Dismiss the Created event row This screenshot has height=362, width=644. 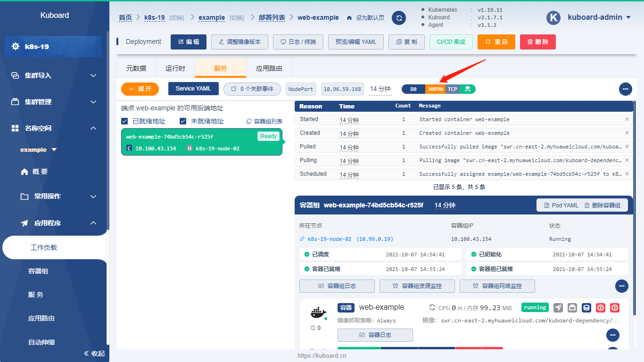[x=627, y=133]
